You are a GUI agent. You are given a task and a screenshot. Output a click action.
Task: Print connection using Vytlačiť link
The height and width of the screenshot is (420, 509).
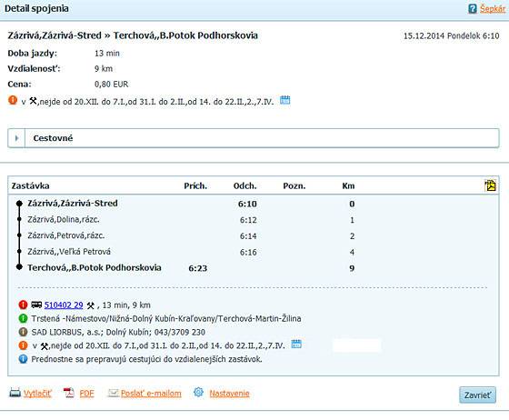point(37,394)
